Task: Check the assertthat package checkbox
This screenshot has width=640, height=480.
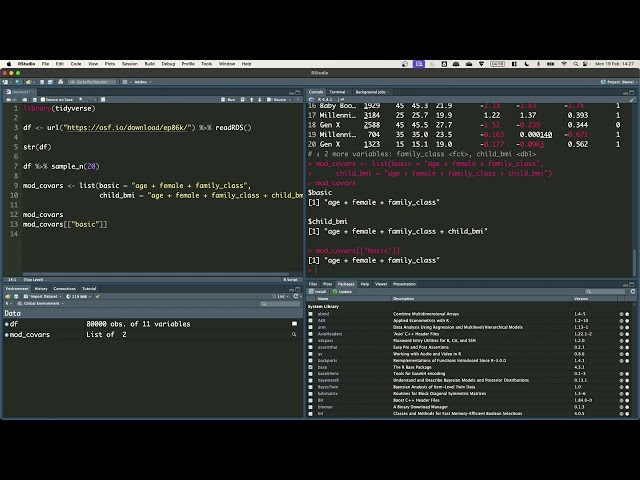Action: tap(311, 347)
